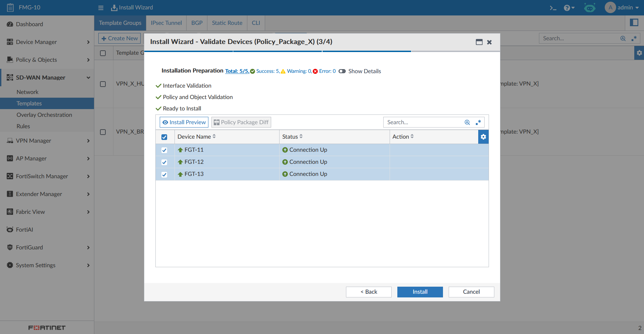
Task: Click the Install button
Action: pyautogui.click(x=420, y=292)
